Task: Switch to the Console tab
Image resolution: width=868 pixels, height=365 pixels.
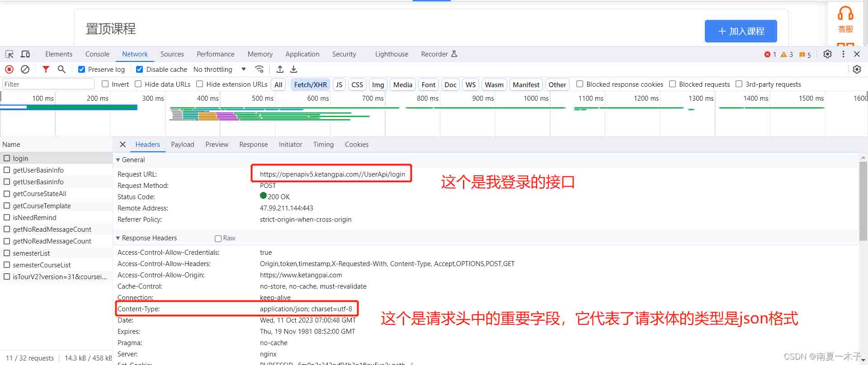Action: click(x=97, y=54)
